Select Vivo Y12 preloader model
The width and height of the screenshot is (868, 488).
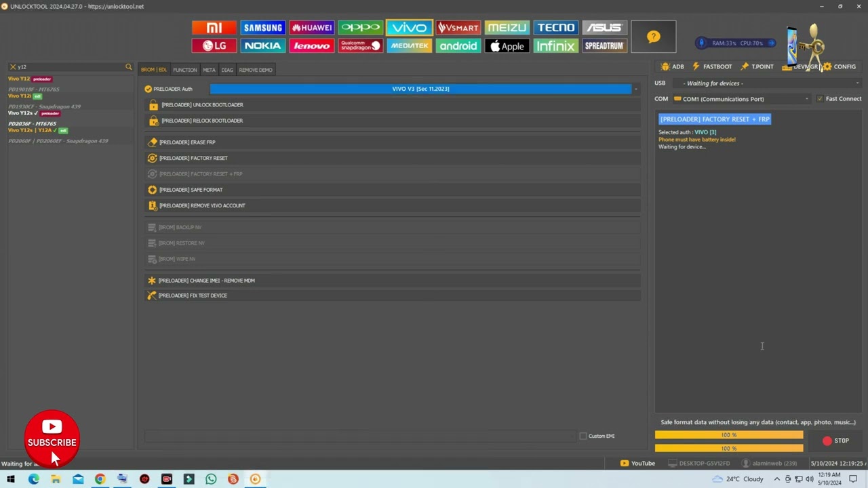[x=30, y=79]
